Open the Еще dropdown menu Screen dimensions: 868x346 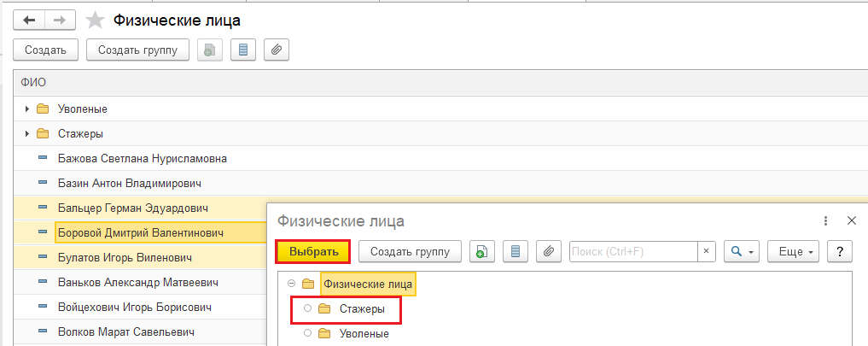tap(794, 251)
